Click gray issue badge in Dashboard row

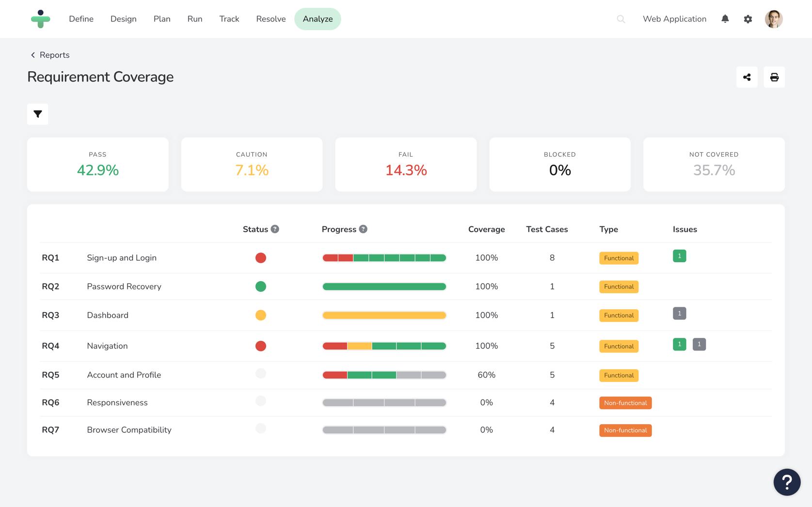click(679, 314)
